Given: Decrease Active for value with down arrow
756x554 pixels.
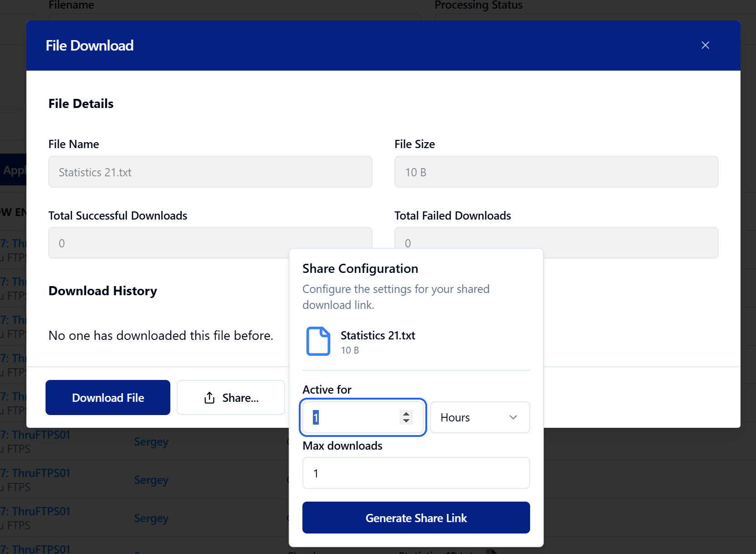Looking at the screenshot, I should [406, 421].
